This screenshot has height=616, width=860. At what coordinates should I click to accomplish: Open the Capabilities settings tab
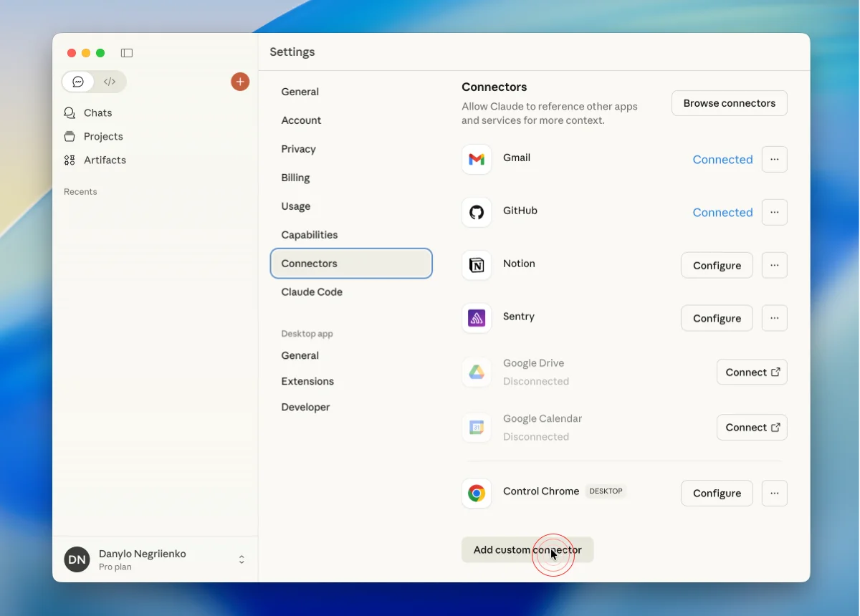coord(310,235)
